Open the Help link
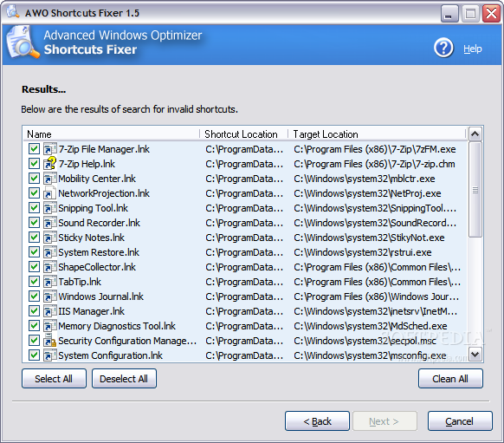The height and width of the screenshot is (443, 504). 473,49
